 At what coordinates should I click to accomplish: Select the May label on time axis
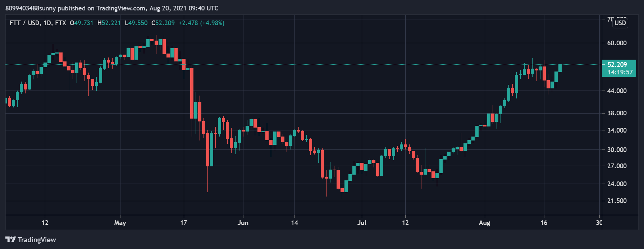tap(120, 223)
